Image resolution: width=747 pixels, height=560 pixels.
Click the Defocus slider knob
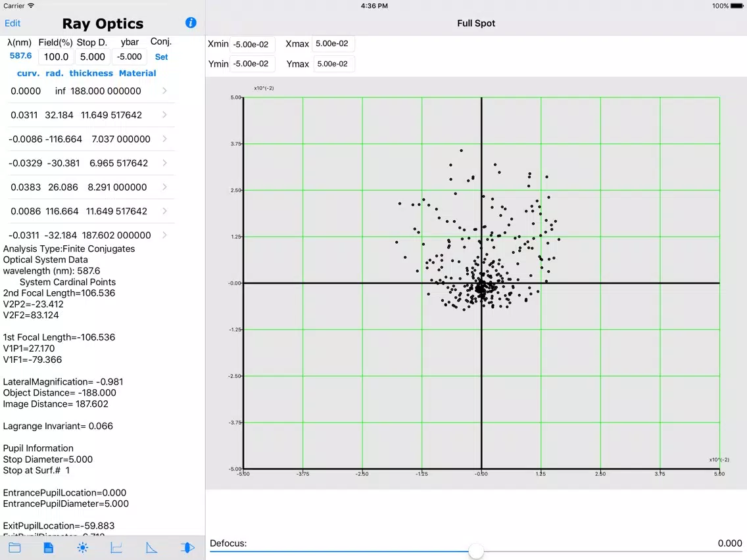coord(476,551)
